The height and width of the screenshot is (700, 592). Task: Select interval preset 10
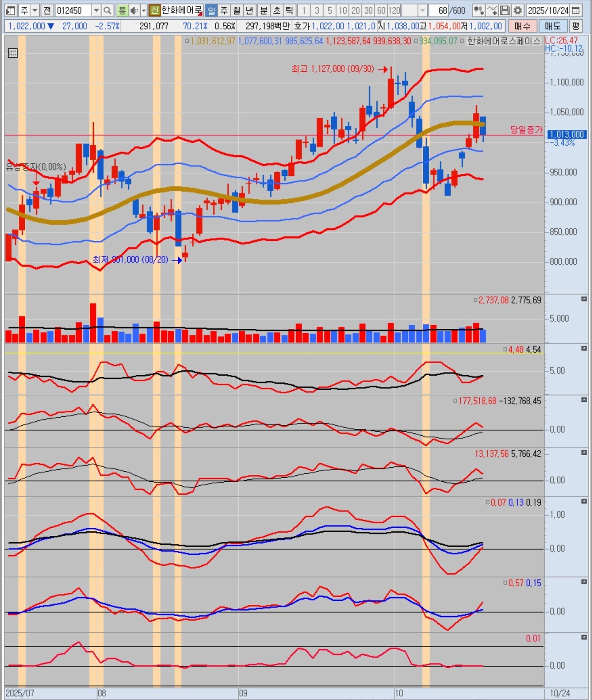click(343, 10)
